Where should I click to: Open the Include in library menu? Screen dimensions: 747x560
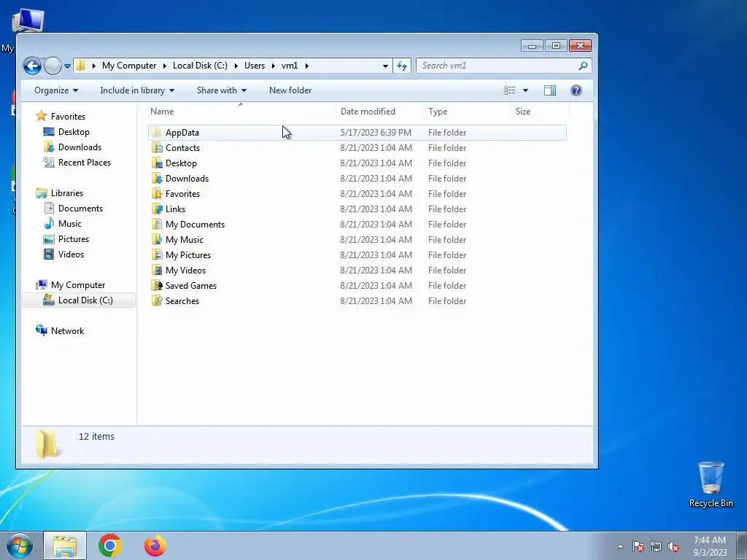click(137, 90)
